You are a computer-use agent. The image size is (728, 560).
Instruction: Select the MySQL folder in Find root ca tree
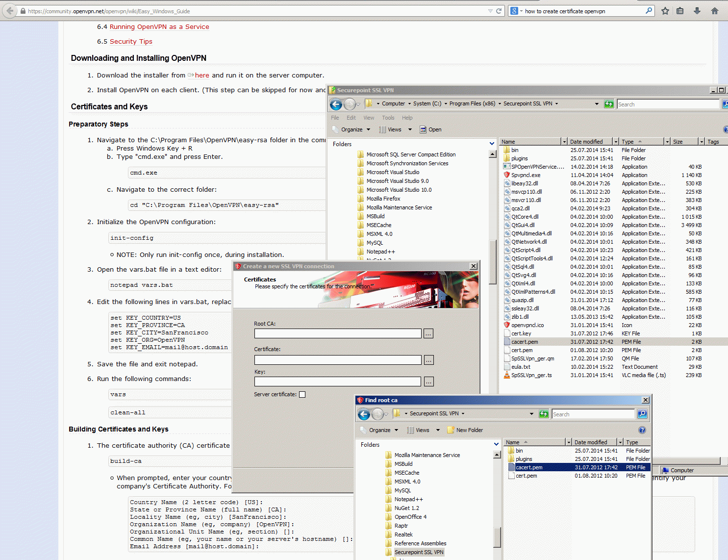(402, 490)
